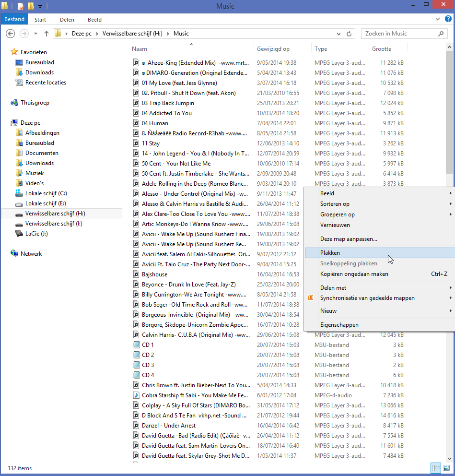455x476 pixels.
Task: Select file Danzel - Under Arrest
Action: [169, 425]
